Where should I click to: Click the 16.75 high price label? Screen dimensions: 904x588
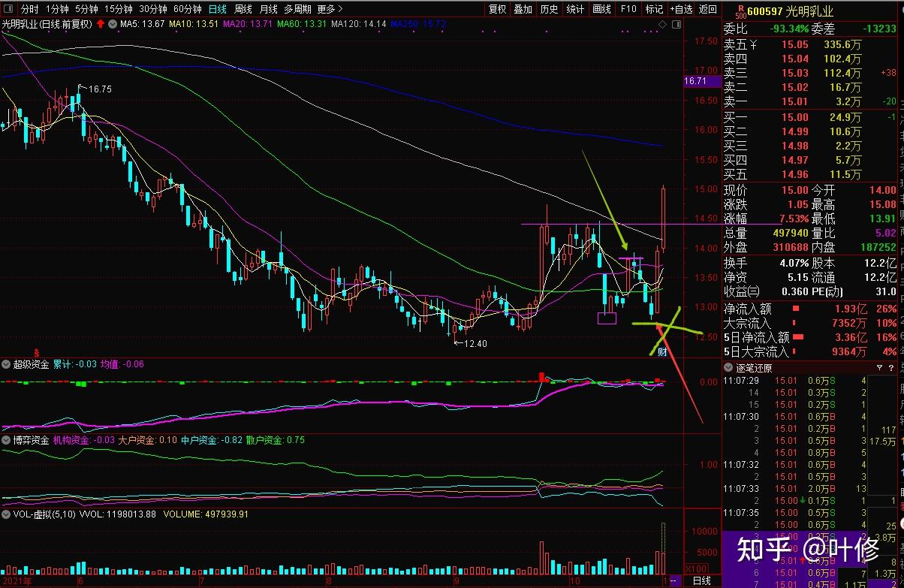click(x=100, y=89)
